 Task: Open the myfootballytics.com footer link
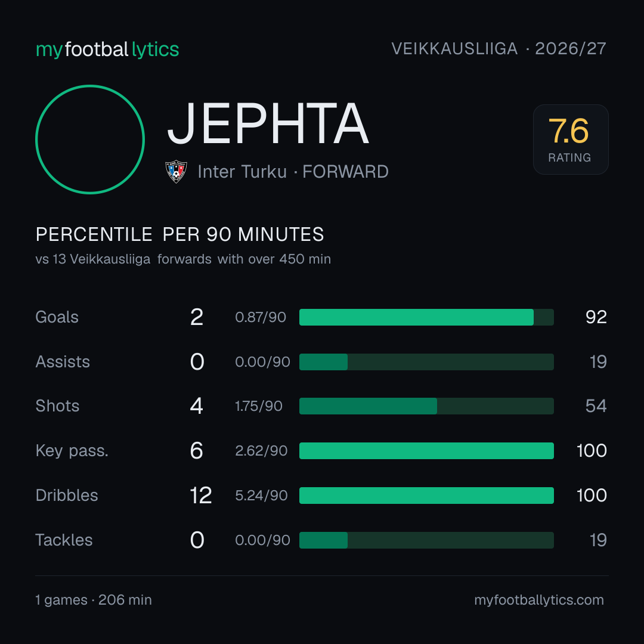click(539, 600)
